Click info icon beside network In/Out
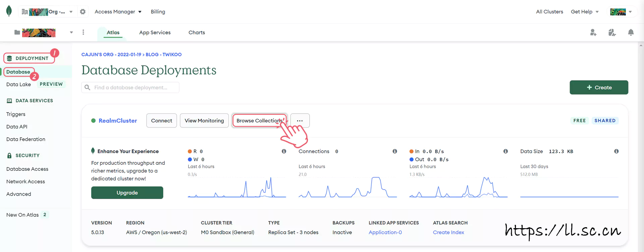Screen dimensions: 644x252 pos(505,151)
